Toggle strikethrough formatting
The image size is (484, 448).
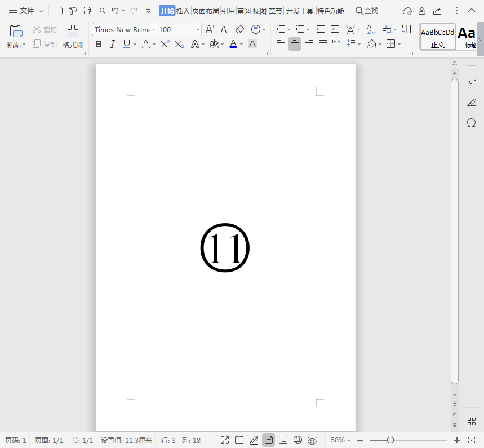tap(146, 44)
